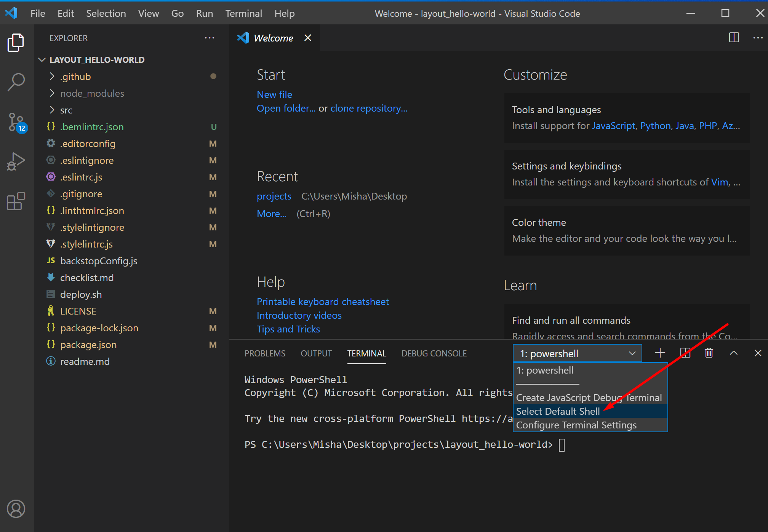Click Configure Terminal Settings menu item
Viewport: 768px width, 532px height.
pyautogui.click(x=576, y=425)
